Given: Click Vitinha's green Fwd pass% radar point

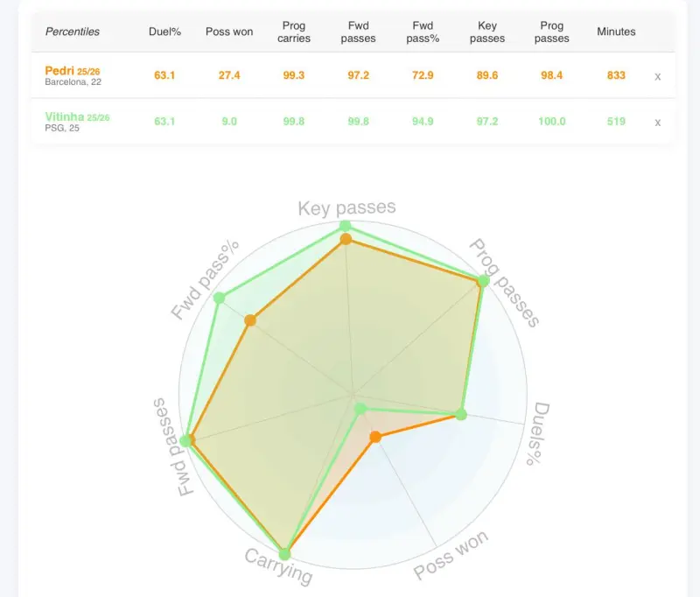Looking at the screenshot, I should pyautogui.click(x=220, y=298).
